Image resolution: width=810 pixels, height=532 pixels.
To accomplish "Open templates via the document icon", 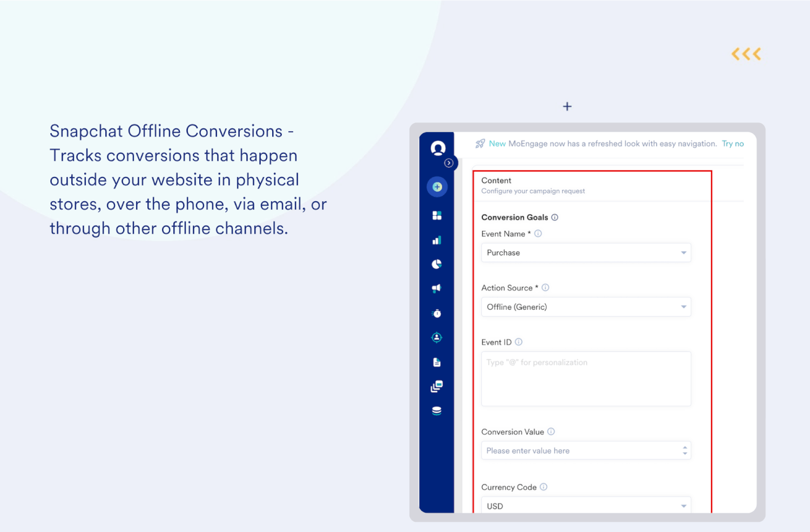I will tap(437, 362).
